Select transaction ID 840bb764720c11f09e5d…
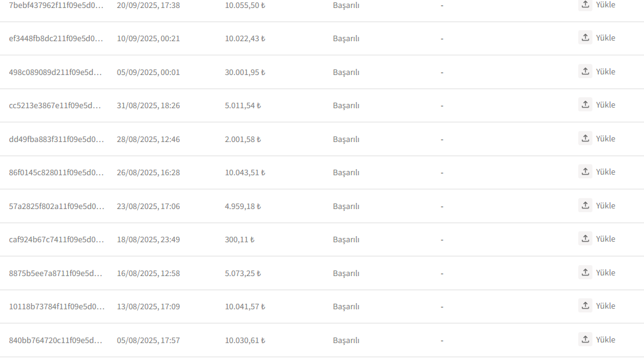Image resolution: width=644 pixels, height=364 pixels. (55, 340)
